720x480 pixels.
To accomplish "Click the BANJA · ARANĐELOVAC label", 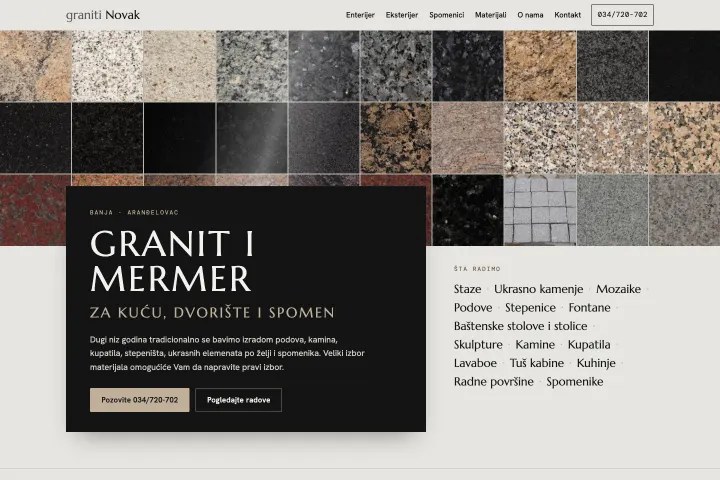I will [134, 212].
